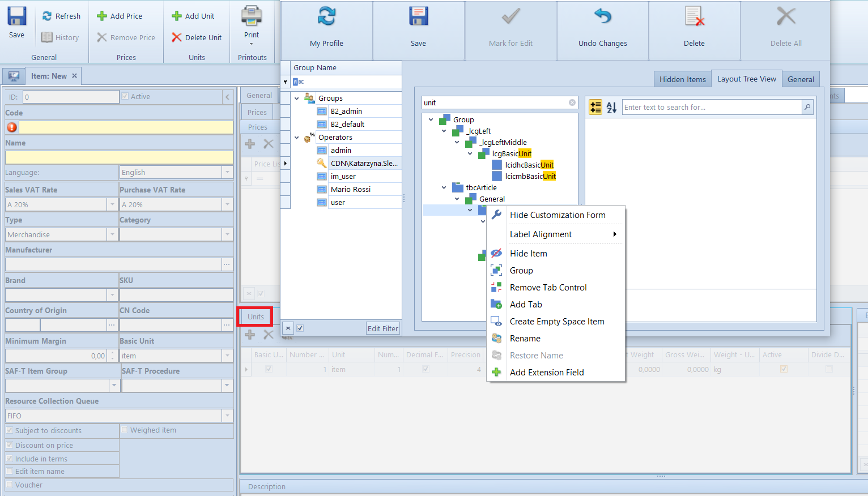
Task: Click the desktop monitor tab icon
Action: pyautogui.click(x=14, y=76)
